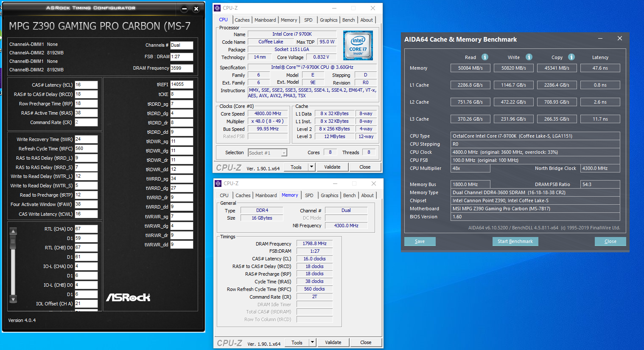The height and width of the screenshot is (350, 644).
Task: Switch to the CPU tab in the CPU-Z memory timings window
Action: tap(224, 195)
